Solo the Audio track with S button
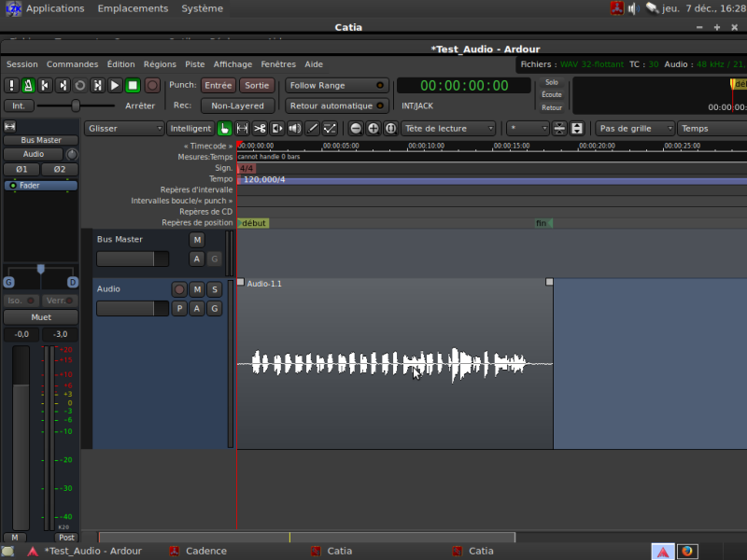747x560 pixels. click(x=214, y=289)
